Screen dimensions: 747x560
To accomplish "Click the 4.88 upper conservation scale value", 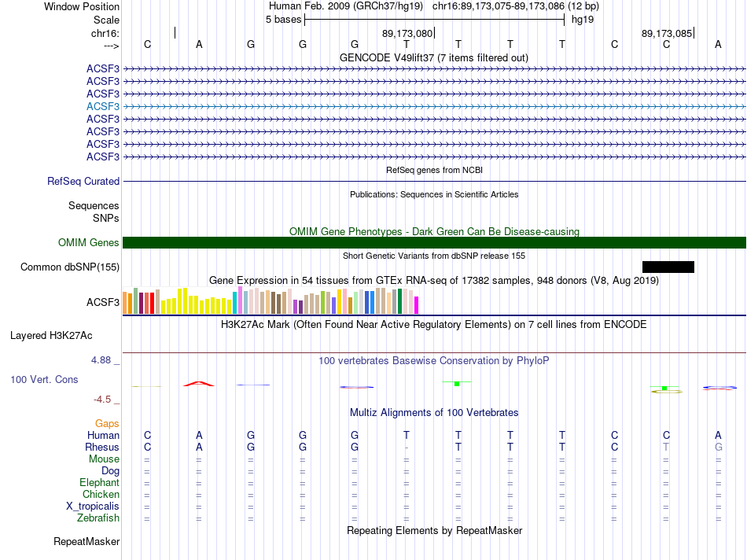I will pos(101,360).
